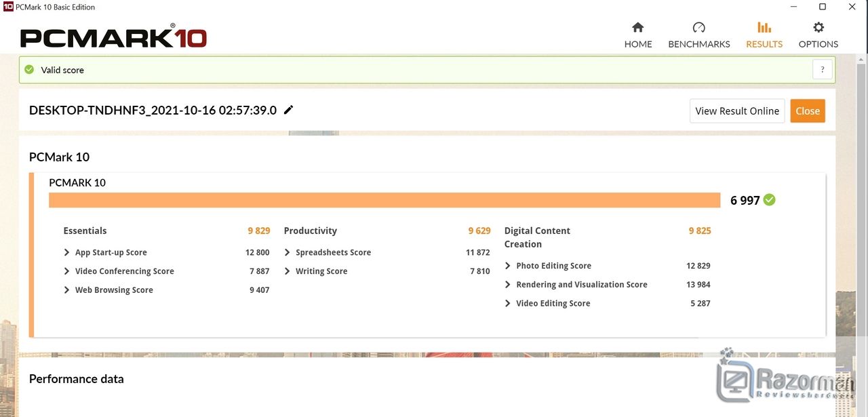Click the green check beside 6 997

click(x=769, y=200)
